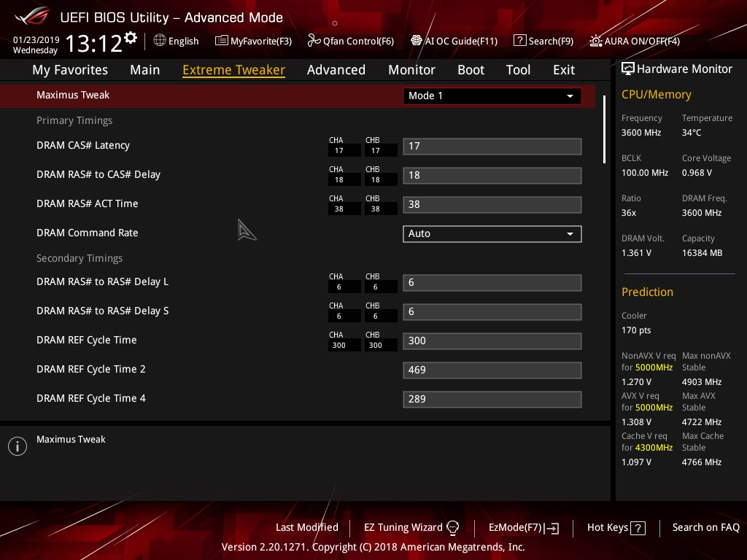747x560 pixels.
Task: Click the Hot Keys question mark icon
Action: pyautogui.click(x=638, y=528)
